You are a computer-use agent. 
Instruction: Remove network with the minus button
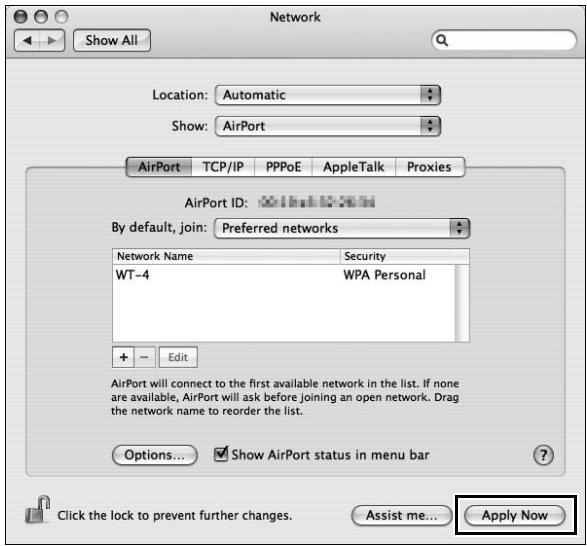pos(144,357)
